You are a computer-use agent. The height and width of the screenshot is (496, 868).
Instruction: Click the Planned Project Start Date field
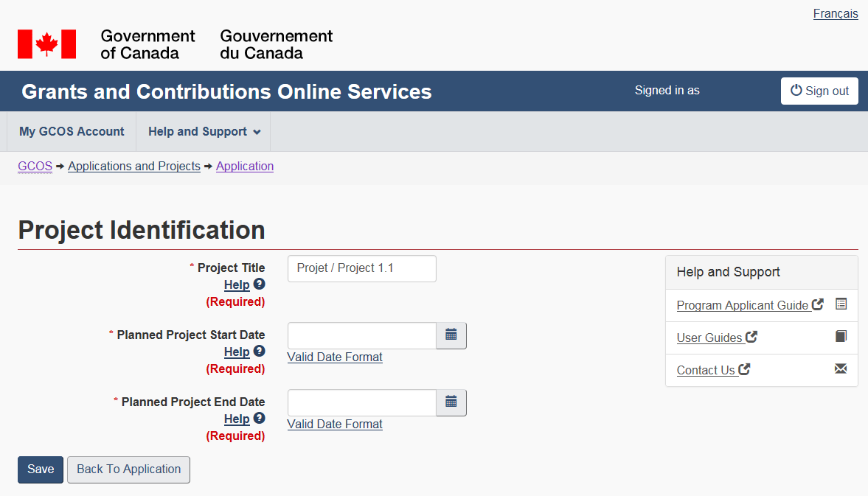tap(361, 335)
